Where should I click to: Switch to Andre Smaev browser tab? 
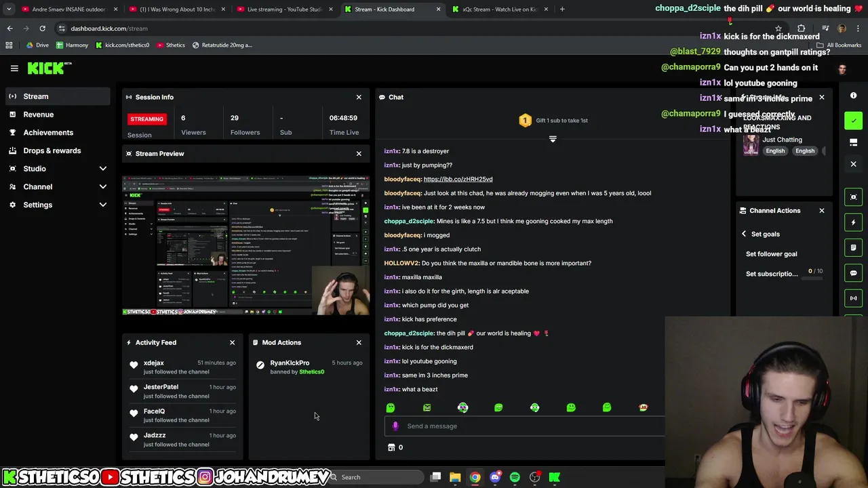(x=70, y=9)
